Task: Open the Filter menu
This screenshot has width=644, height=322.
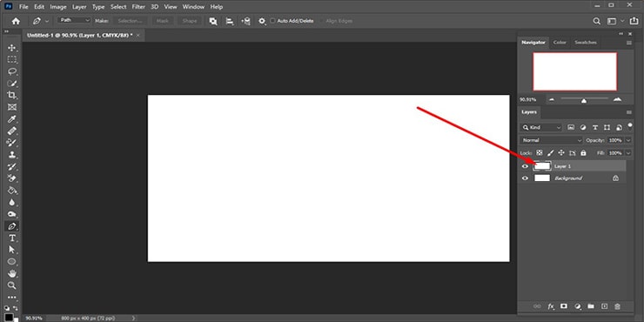Action: 138,7
